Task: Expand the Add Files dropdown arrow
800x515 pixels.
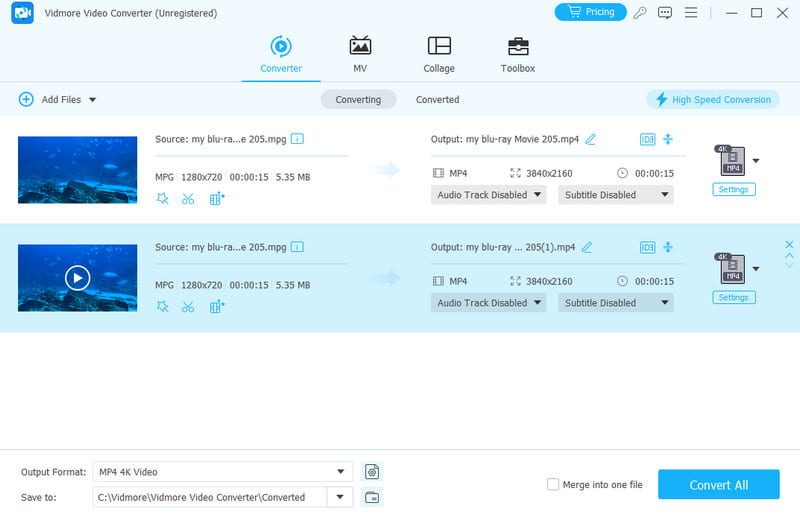Action: [92, 100]
